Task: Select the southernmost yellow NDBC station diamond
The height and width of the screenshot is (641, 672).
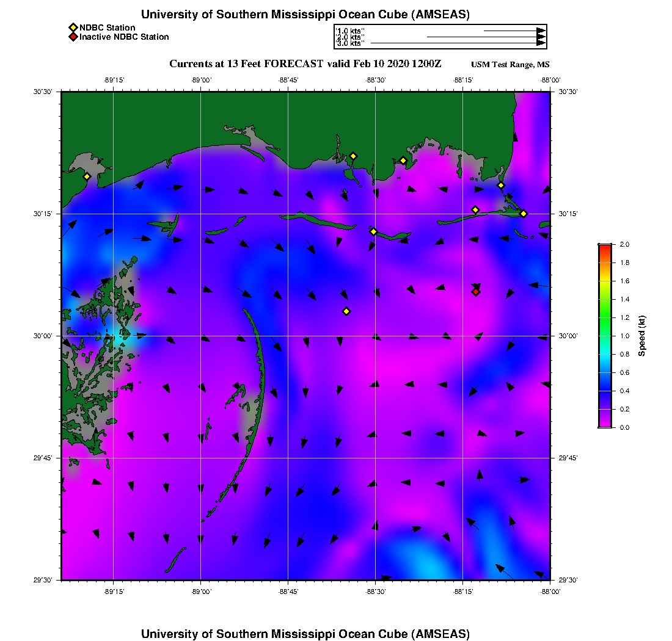Action: point(346,311)
